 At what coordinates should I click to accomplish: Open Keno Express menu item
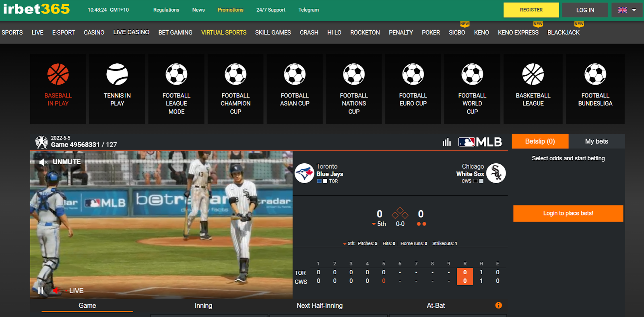[x=518, y=32]
